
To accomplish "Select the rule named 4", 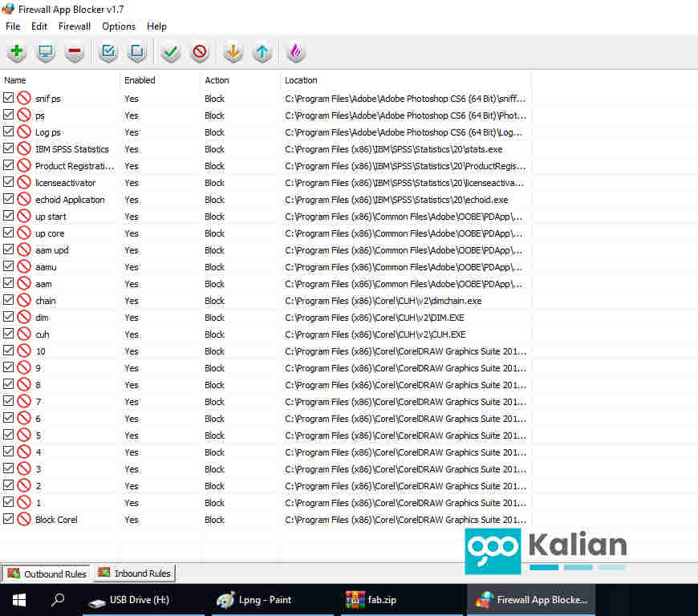I will coord(266,452).
